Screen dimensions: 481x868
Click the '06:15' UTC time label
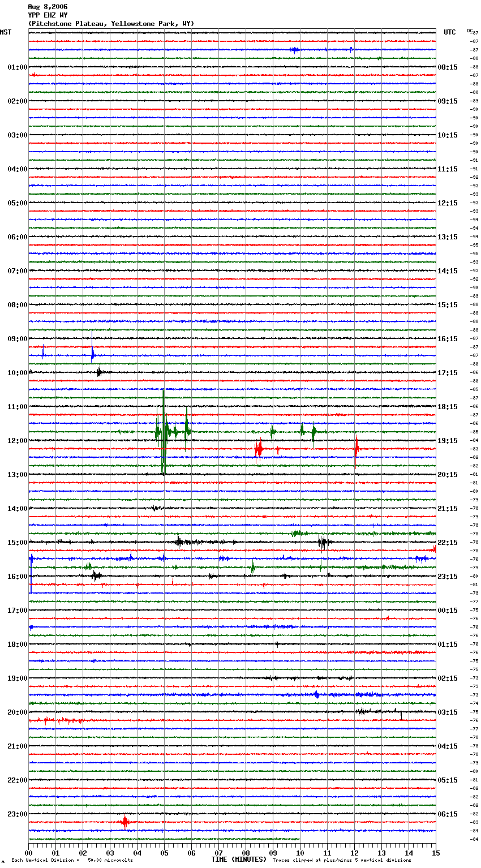click(x=448, y=814)
